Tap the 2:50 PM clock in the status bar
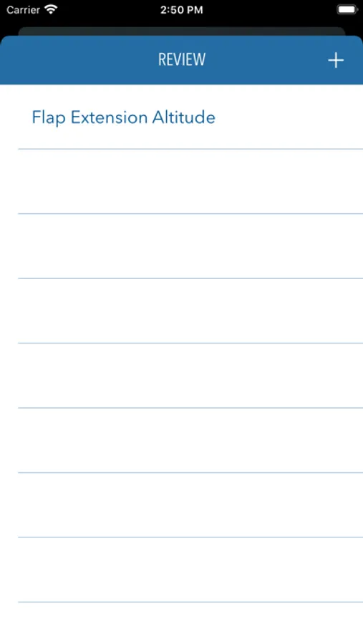 point(181,10)
